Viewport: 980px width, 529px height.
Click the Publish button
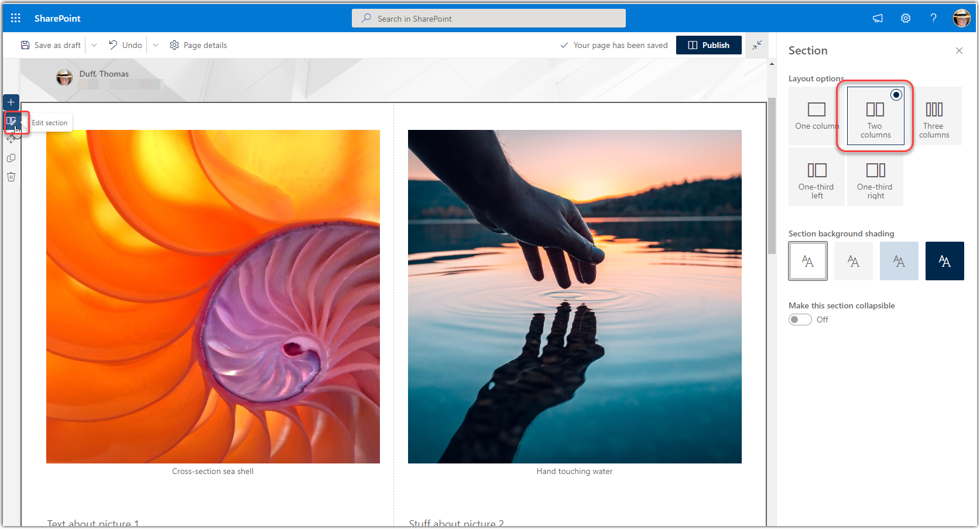[x=708, y=45]
